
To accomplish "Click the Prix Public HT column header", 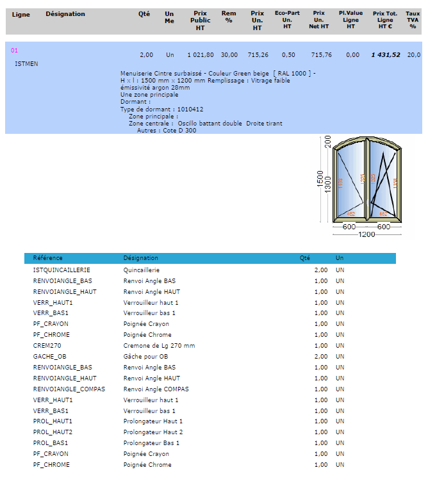I will click(200, 20).
